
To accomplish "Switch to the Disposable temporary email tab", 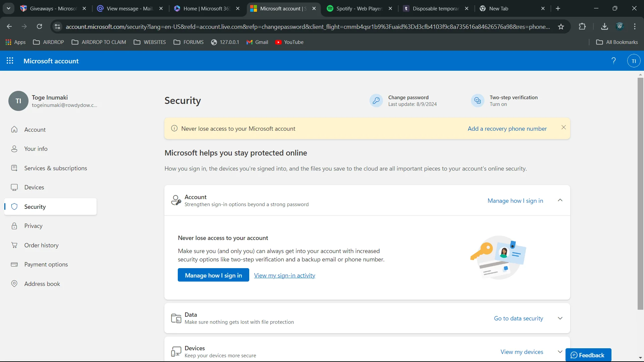I will point(436,8).
